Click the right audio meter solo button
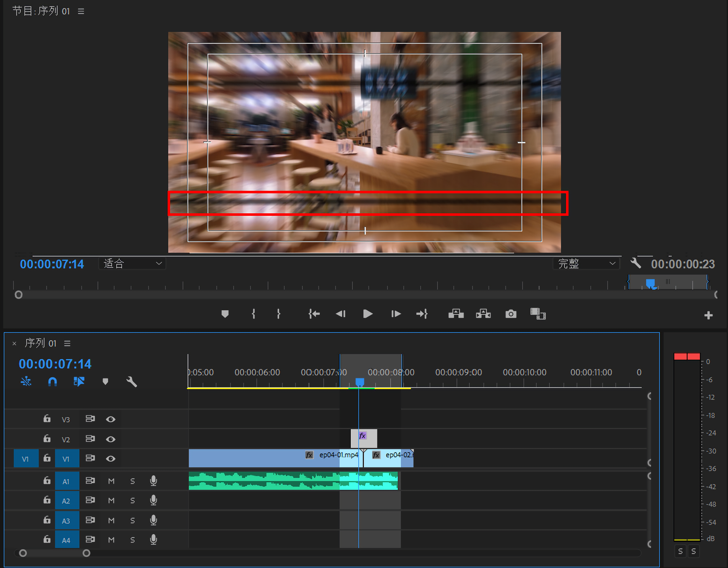 (693, 551)
